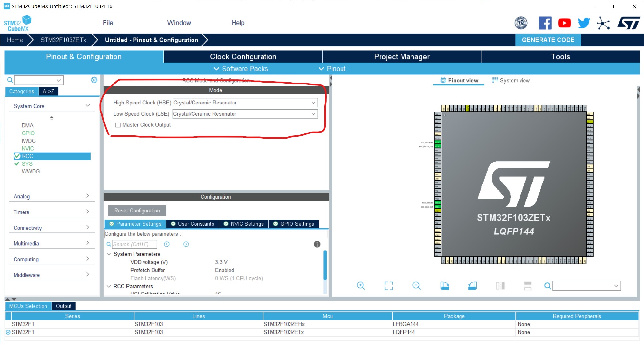644x345 pixels.
Task: Open the User Constants tab
Action: (x=193, y=224)
